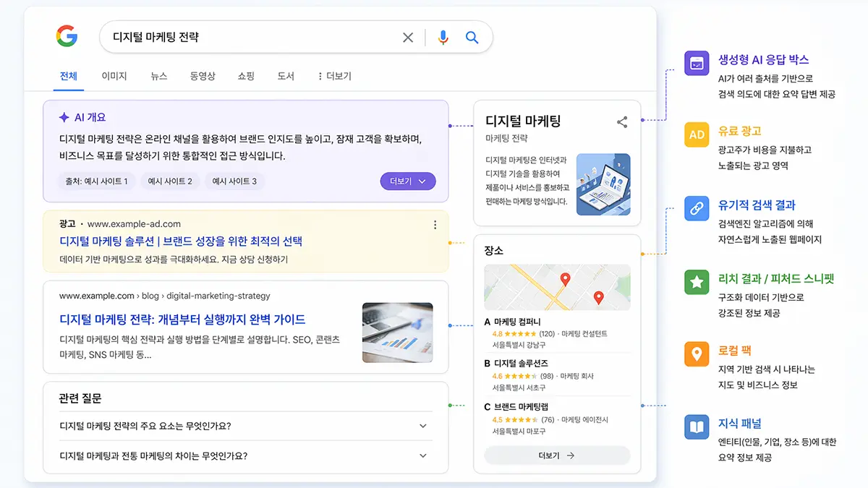This screenshot has width=868, height=488.
Task: Expand the AI 개요 with 더보기 button
Action: click(x=407, y=181)
